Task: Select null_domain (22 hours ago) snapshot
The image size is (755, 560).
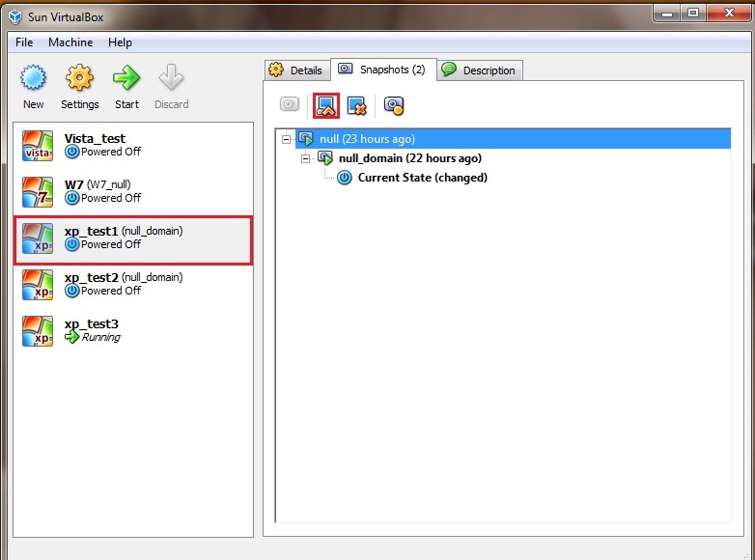Action: [410, 158]
